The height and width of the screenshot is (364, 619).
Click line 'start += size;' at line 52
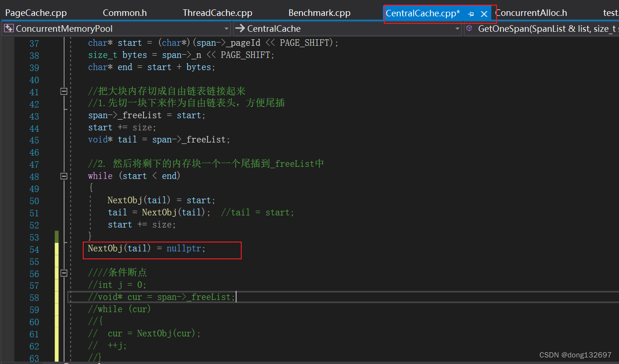(x=142, y=225)
